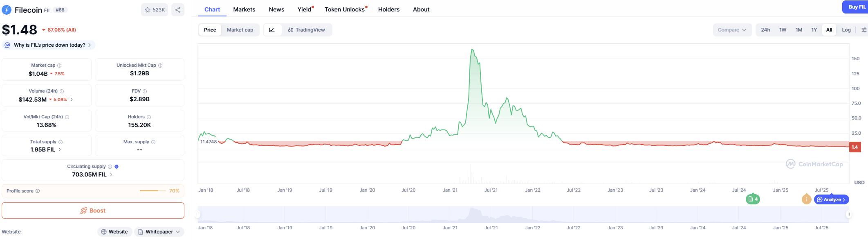Toggle Log scale on the chart
The width and height of the screenshot is (868, 240).
[846, 30]
